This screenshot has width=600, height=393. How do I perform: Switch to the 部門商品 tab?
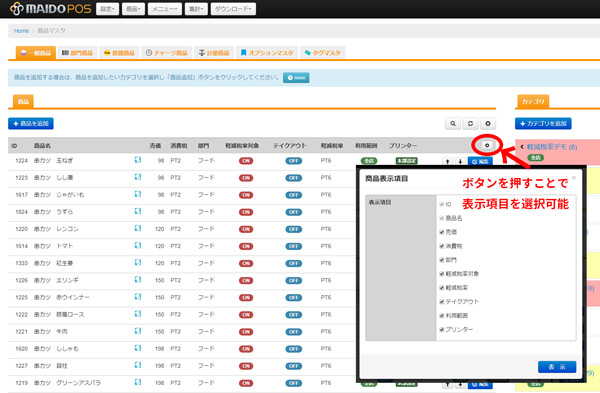(78, 53)
